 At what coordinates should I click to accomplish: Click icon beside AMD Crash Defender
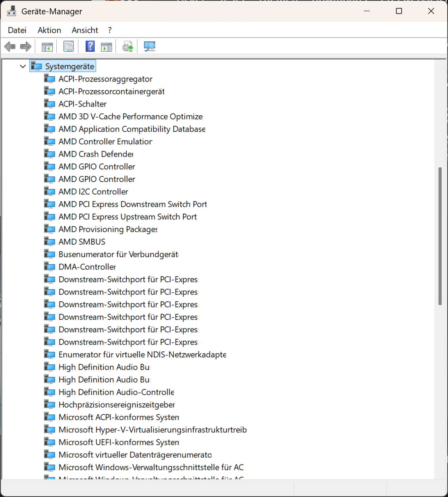[x=50, y=154]
